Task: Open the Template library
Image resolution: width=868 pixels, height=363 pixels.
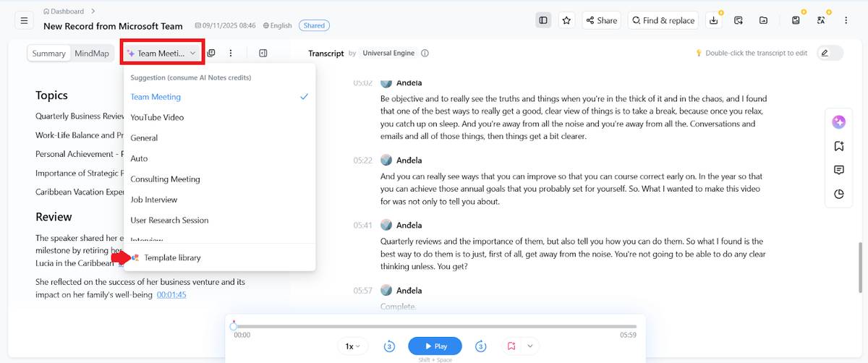Action: tap(172, 257)
